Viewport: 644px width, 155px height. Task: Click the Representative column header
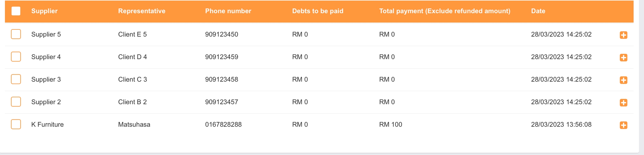point(141,11)
